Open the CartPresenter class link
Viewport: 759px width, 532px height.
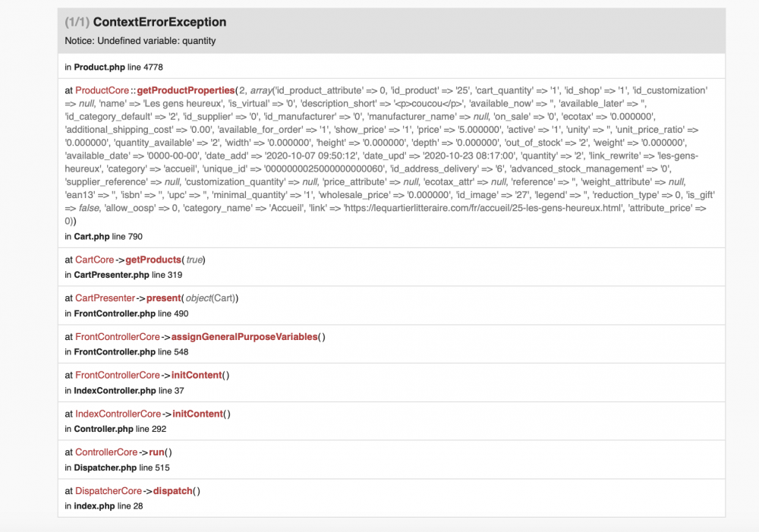click(x=105, y=298)
